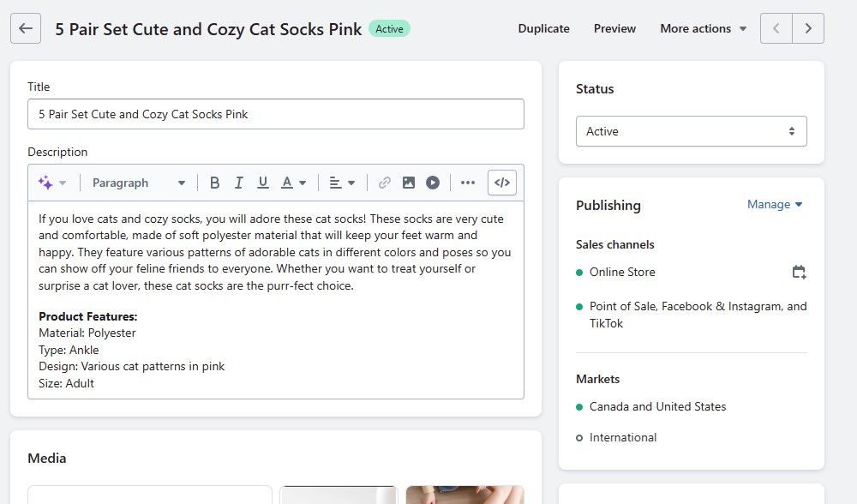
Task: Open Manage publishing menu
Action: 775,204
